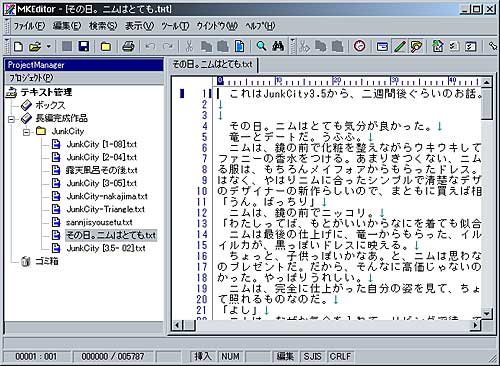The width and height of the screenshot is (500, 366).
Task: Click the red clock icon
Action: click(359, 46)
